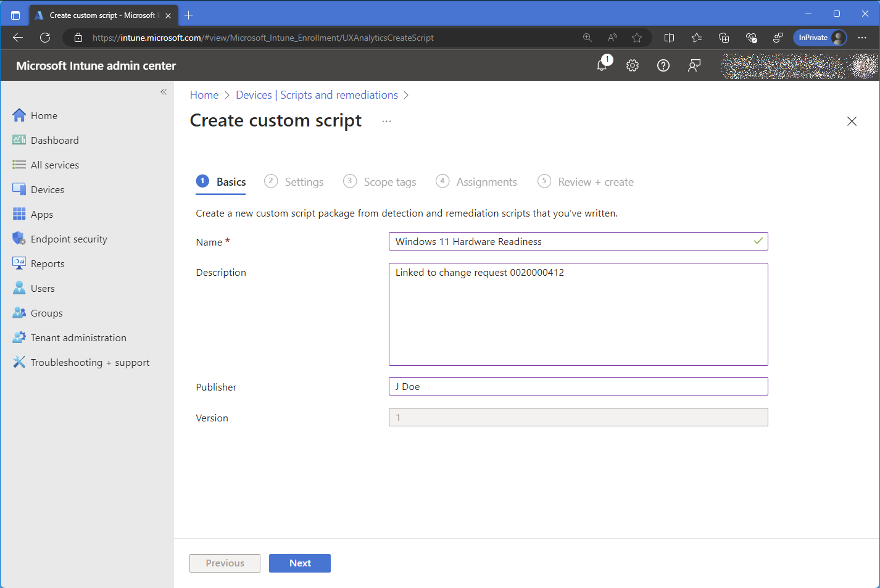Close the Create custom script pane

852,122
